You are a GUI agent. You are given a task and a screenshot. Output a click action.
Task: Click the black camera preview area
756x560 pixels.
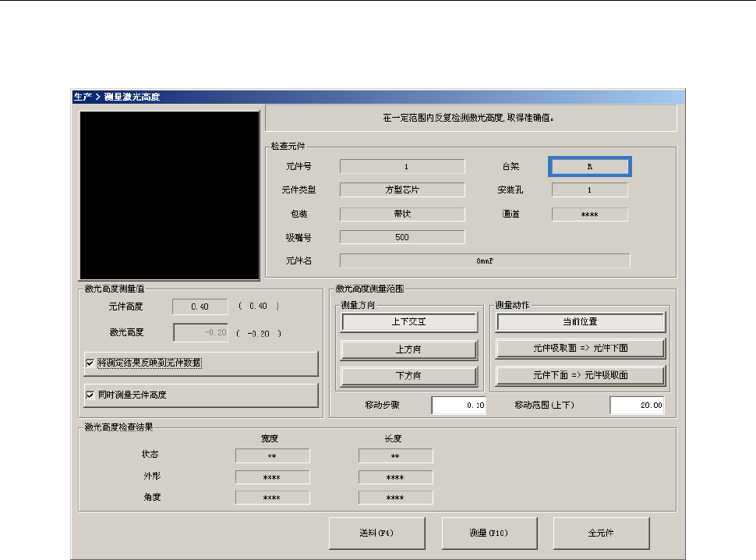[x=170, y=195]
